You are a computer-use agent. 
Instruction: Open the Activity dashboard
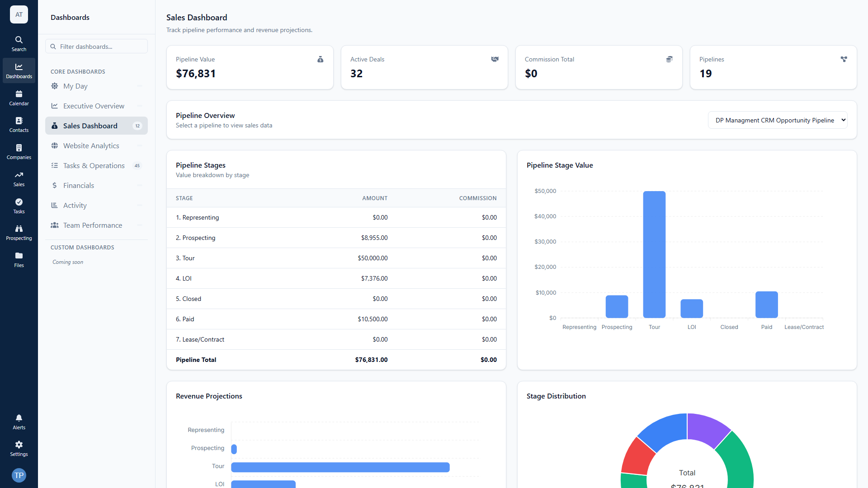[96, 205]
